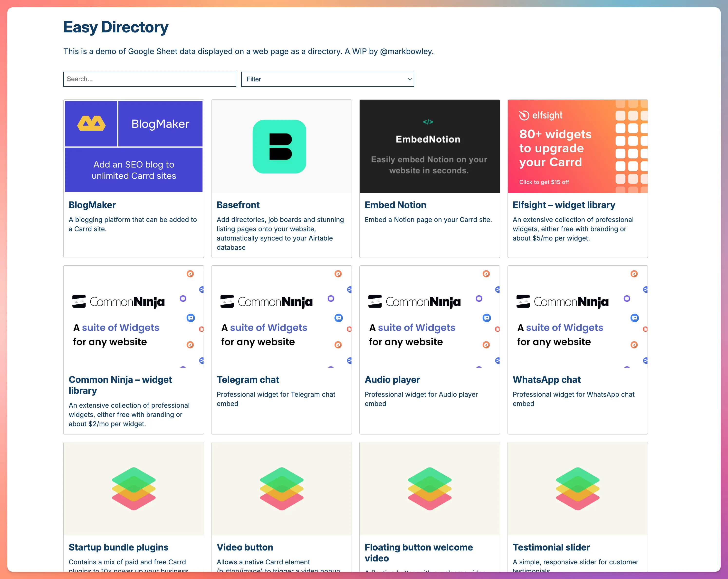Click 'Click to get $15 off' text
Image resolution: width=728 pixels, height=579 pixels.
click(544, 182)
